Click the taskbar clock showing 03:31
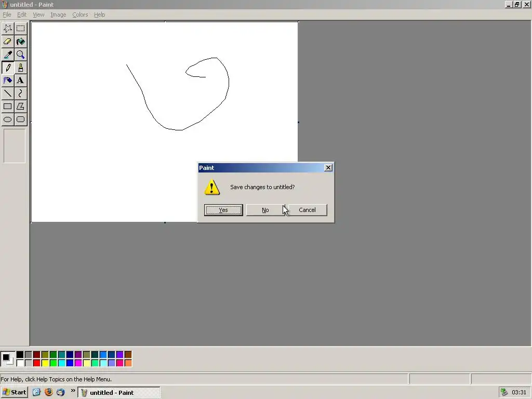The width and height of the screenshot is (532, 399). click(519, 392)
